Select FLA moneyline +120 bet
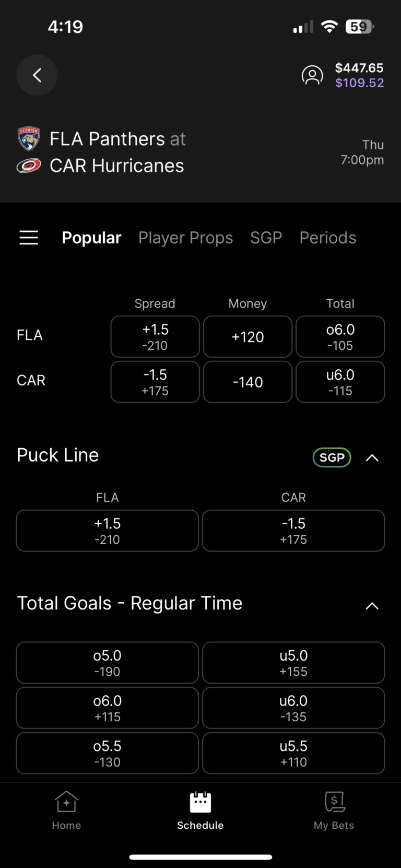 point(247,337)
